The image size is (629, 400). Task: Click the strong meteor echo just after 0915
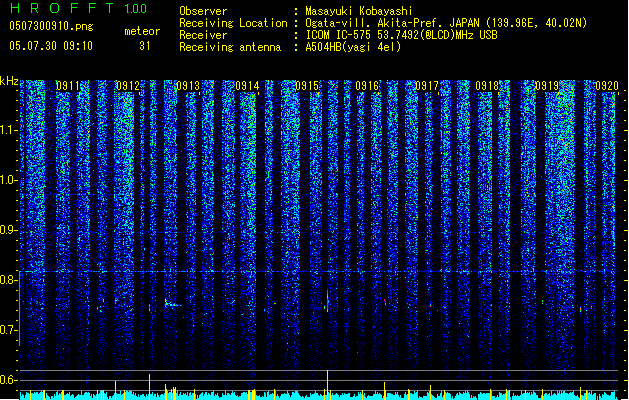(x=327, y=302)
